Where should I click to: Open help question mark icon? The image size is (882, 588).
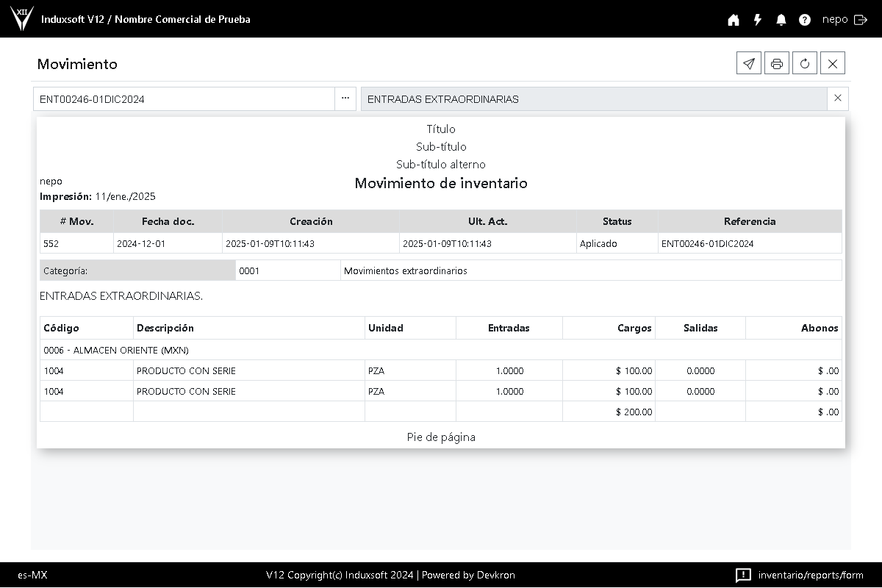(805, 20)
